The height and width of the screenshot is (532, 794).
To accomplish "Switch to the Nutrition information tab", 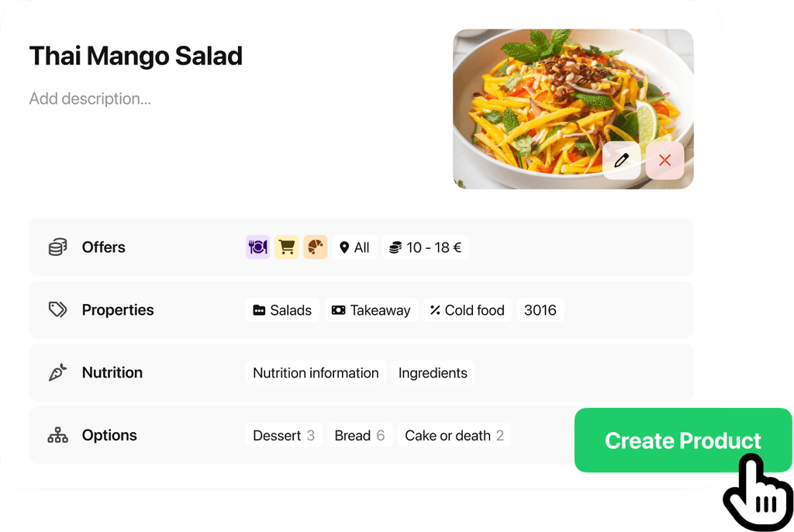I will (316, 372).
